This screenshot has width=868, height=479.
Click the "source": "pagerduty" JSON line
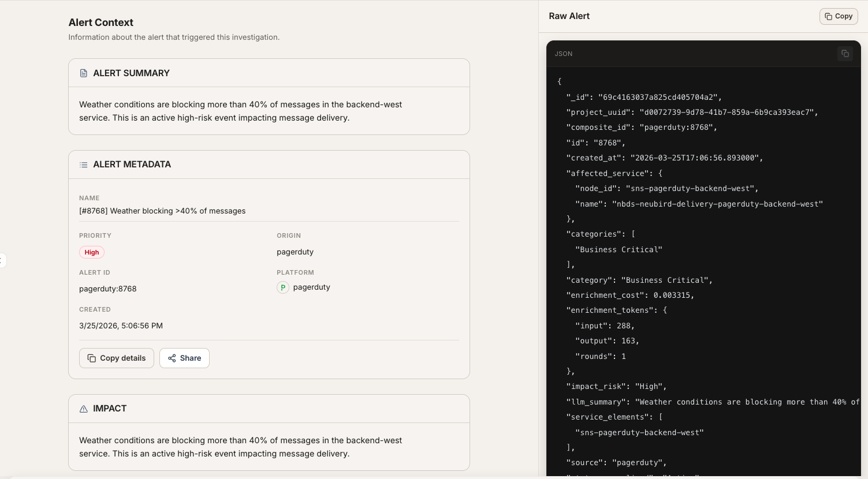[x=616, y=462]
